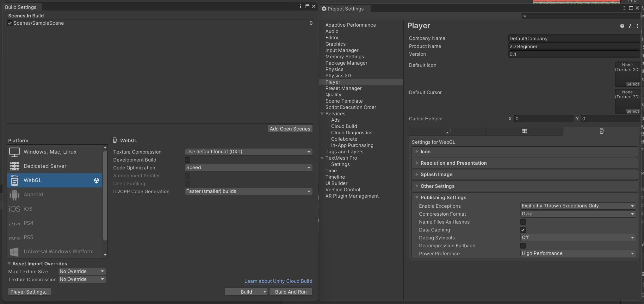Open Physics 2D settings
The width and height of the screenshot is (644, 304).
338,76
